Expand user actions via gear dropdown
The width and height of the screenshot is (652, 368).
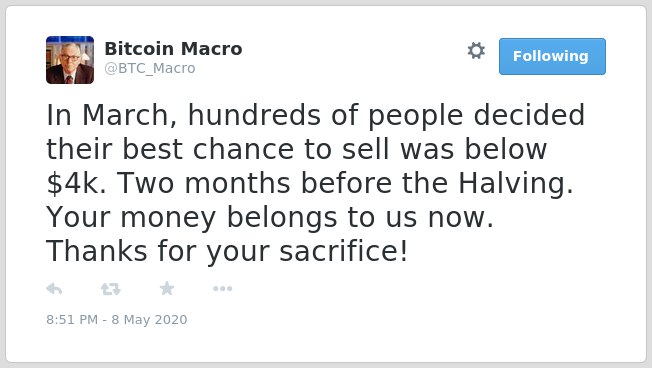point(476,51)
